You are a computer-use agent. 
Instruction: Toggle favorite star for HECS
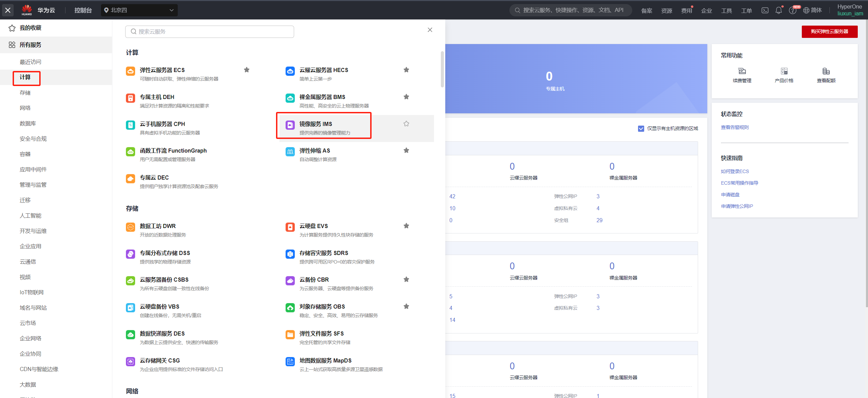406,70
